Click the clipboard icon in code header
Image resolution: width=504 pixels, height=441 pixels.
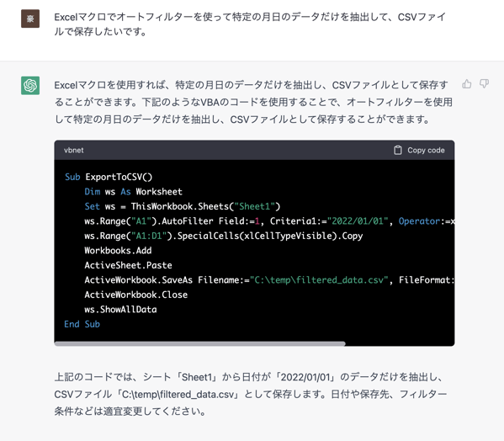(398, 150)
